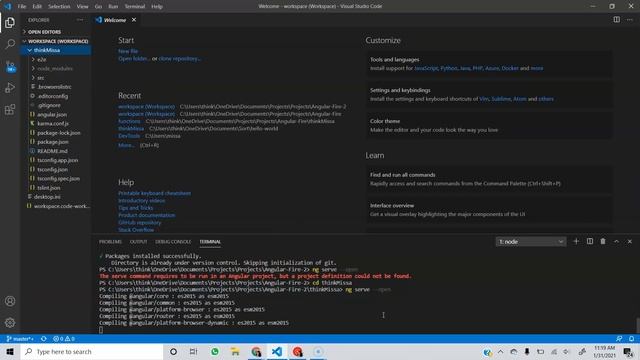Click master branch in status bar
The image size is (640, 360).
click(x=20, y=339)
